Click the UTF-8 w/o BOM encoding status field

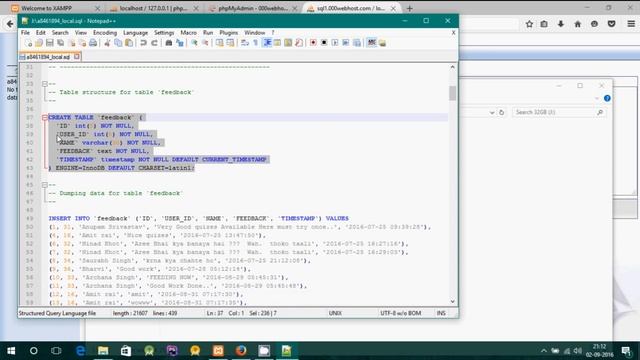point(400,313)
